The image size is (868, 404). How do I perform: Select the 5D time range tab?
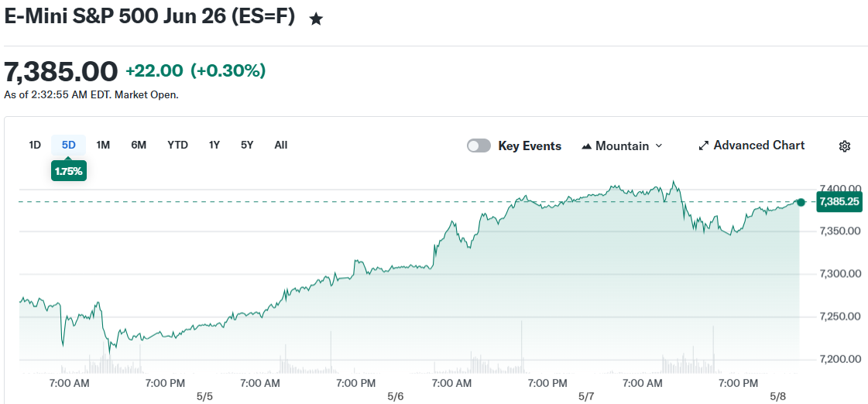coord(69,145)
